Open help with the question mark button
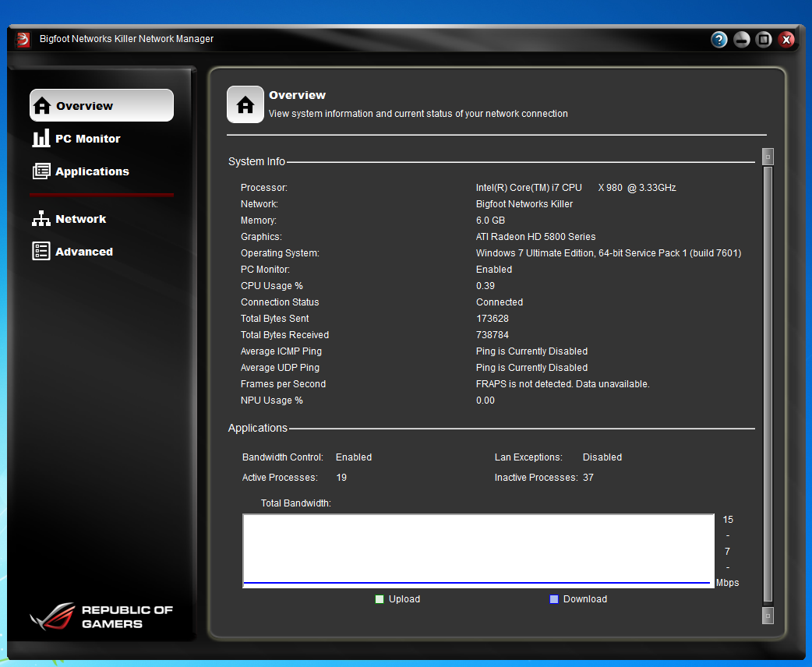Viewport: 812px width, 667px height. 718,40
